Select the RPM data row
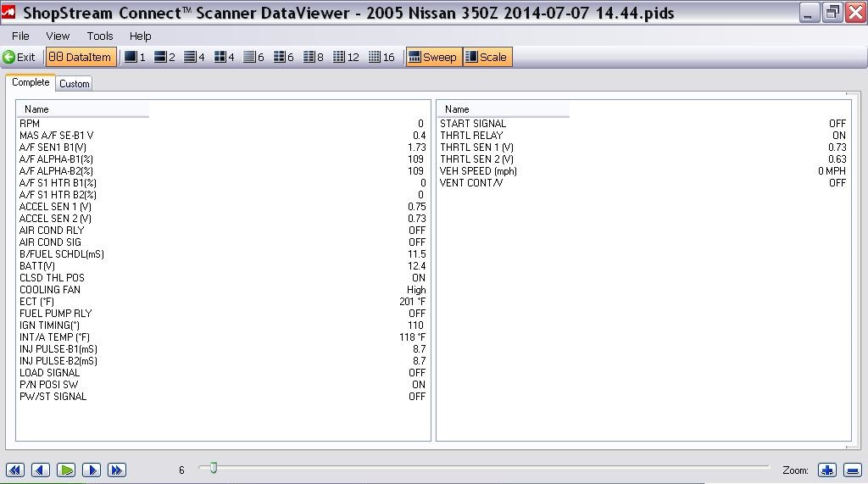Viewport: 868px width, 484px height. (x=223, y=124)
